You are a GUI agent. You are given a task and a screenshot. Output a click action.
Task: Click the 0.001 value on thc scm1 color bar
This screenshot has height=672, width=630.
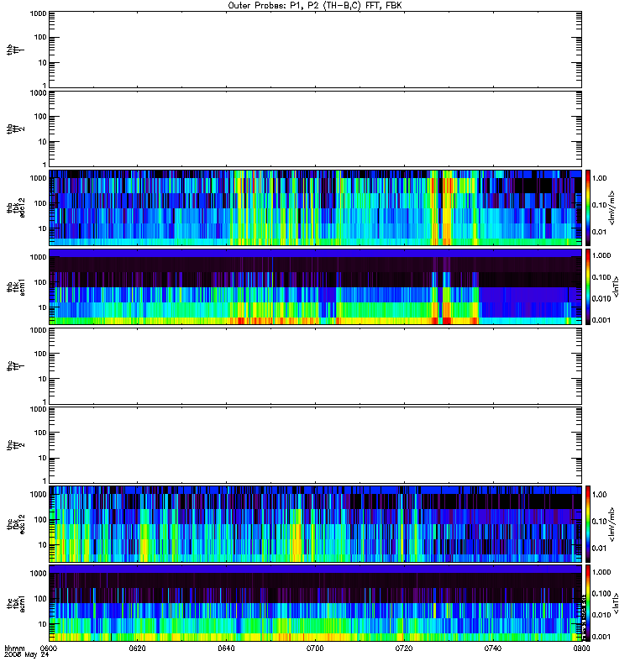pos(601,637)
